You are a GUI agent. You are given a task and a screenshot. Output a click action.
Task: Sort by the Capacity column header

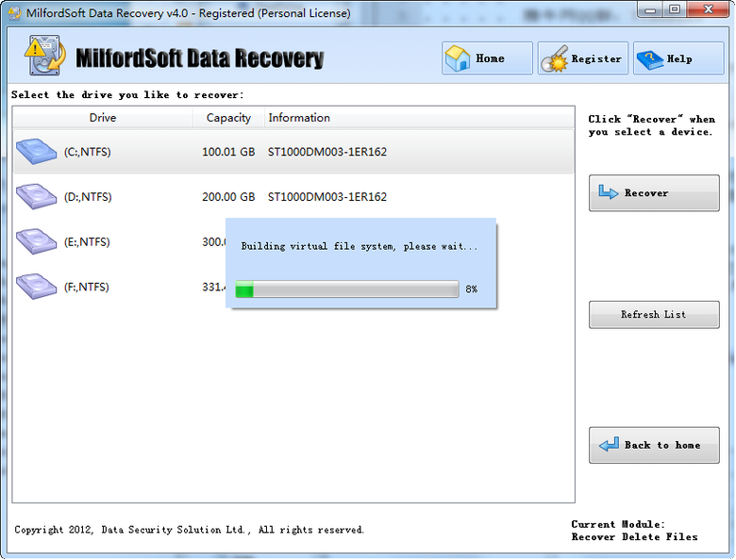click(x=228, y=118)
